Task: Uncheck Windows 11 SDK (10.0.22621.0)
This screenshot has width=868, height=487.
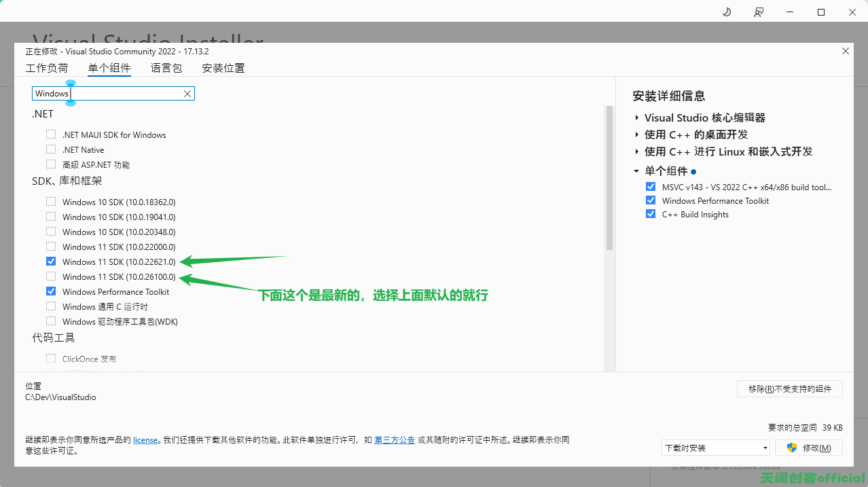Action: [x=51, y=261]
